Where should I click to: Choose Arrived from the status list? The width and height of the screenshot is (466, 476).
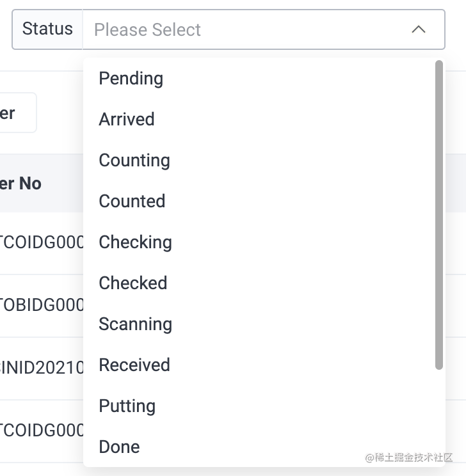tap(127, 120)
